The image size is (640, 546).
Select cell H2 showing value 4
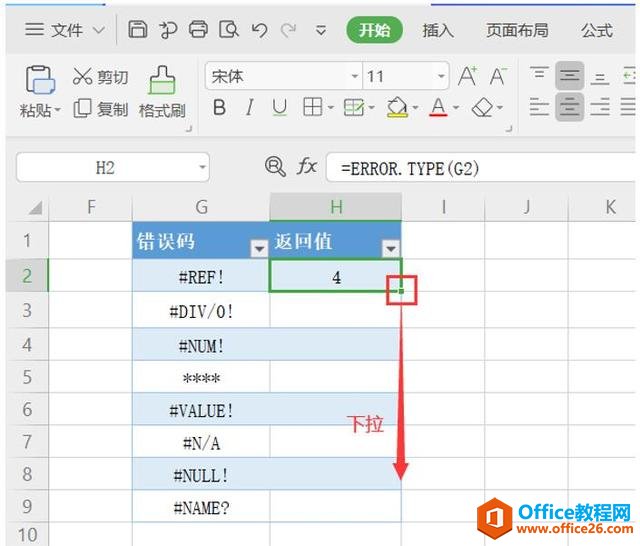coord(336,277)
